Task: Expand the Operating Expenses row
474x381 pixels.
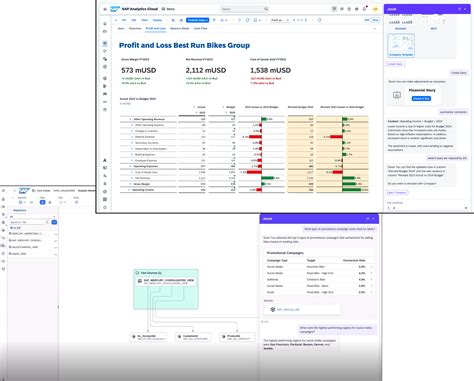Action: (x=130, y=166)
